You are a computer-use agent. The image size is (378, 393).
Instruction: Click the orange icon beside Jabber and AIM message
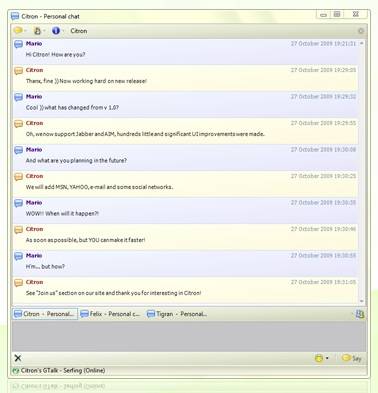(x=18, y=124)
